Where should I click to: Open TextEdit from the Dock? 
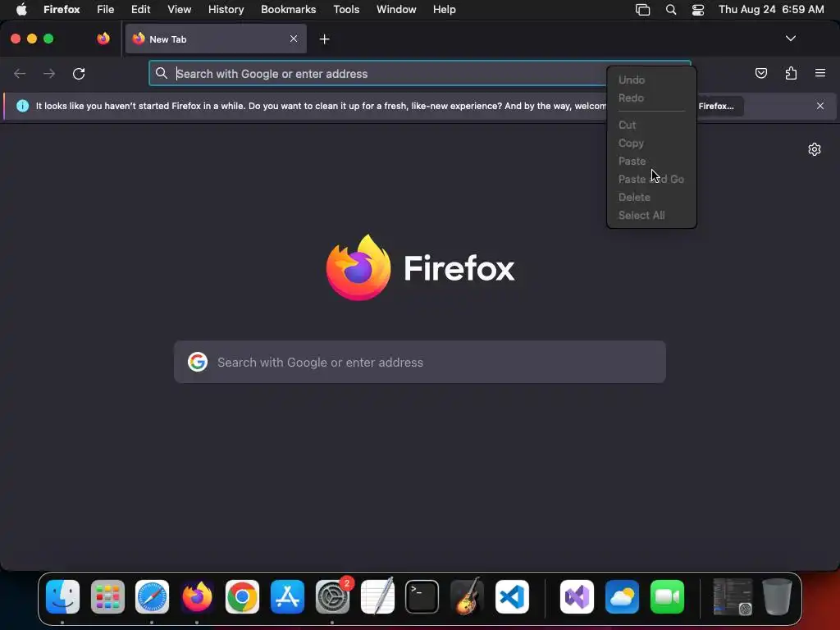coord(377,596)
